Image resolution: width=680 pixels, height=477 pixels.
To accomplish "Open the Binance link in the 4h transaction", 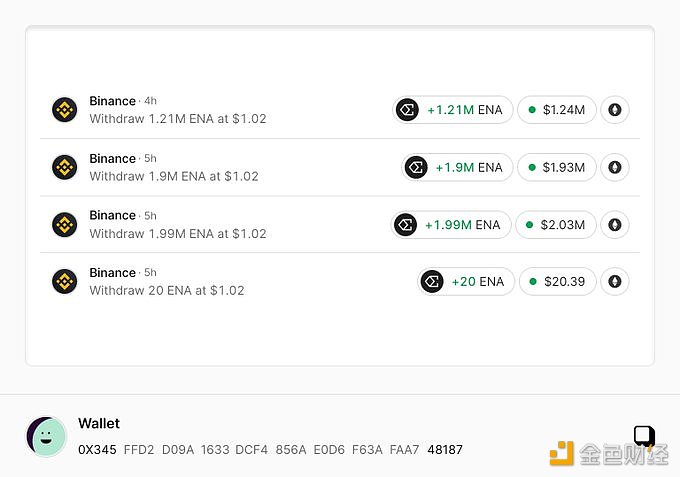I will coord(112,101).
